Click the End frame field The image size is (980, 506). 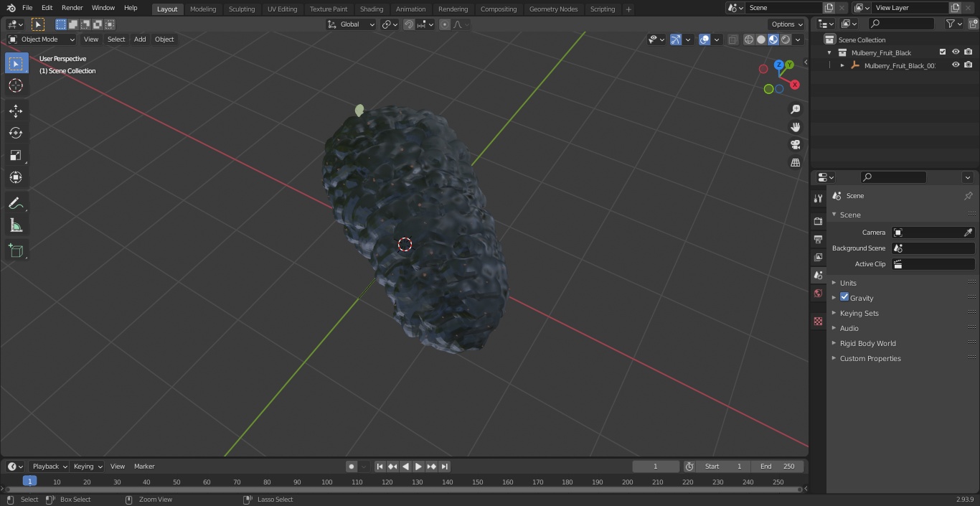point(777,467)
